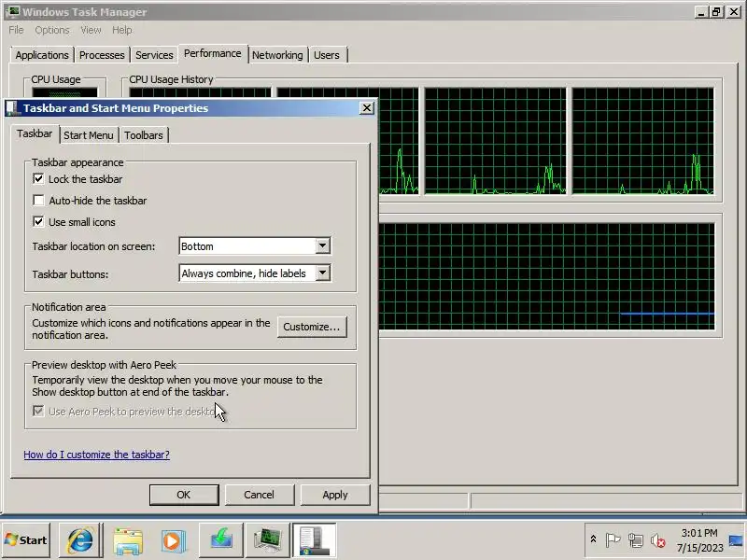747x560 pixels.
Task: Click Cancel in Taskbar Properties
Action: 260,495
